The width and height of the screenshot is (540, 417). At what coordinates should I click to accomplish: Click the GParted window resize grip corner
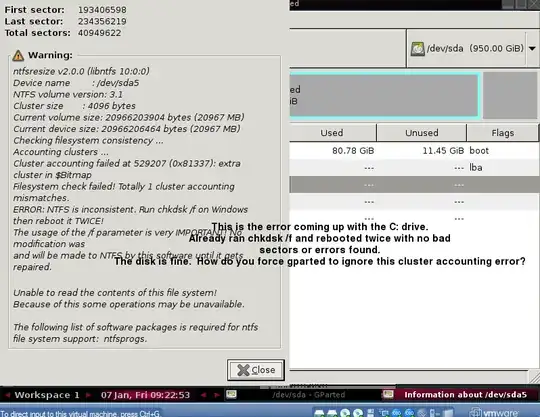pos(534,377)
